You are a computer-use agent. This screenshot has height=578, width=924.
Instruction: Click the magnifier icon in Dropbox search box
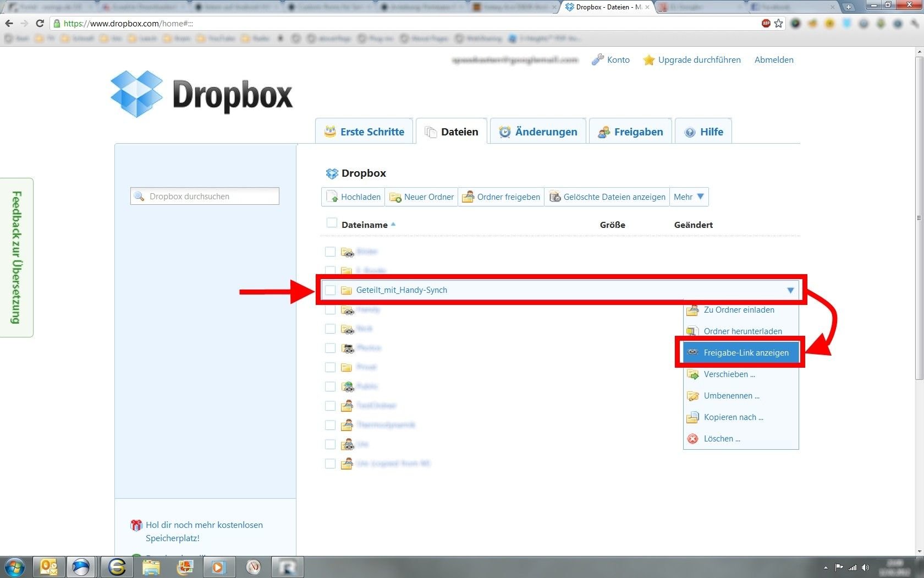(x=140, y=197)
